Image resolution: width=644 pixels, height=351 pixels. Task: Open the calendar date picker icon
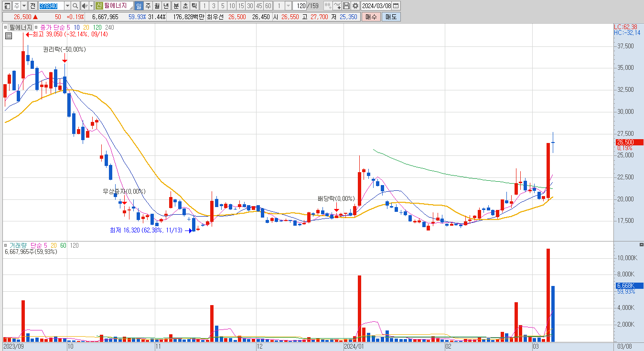pos(396,6)
